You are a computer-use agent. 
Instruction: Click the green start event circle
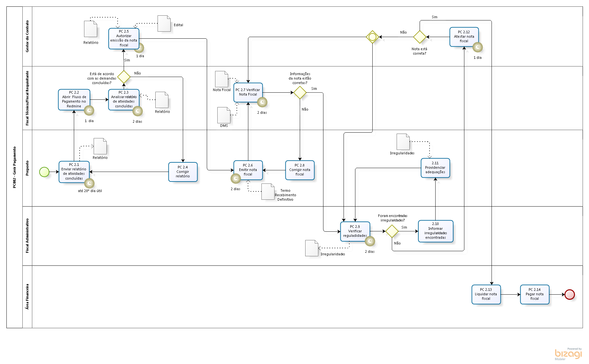point(44,172)
